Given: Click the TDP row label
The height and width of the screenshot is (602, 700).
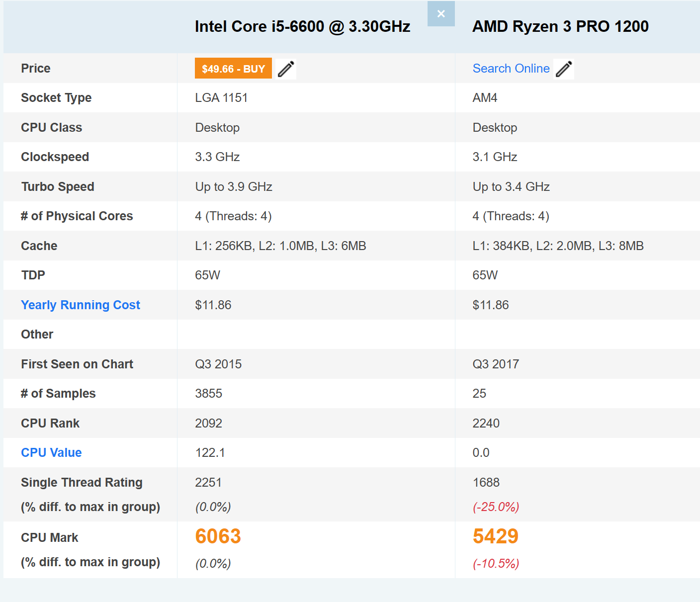Looking at the screenshot, I should (x=33, y=275).
